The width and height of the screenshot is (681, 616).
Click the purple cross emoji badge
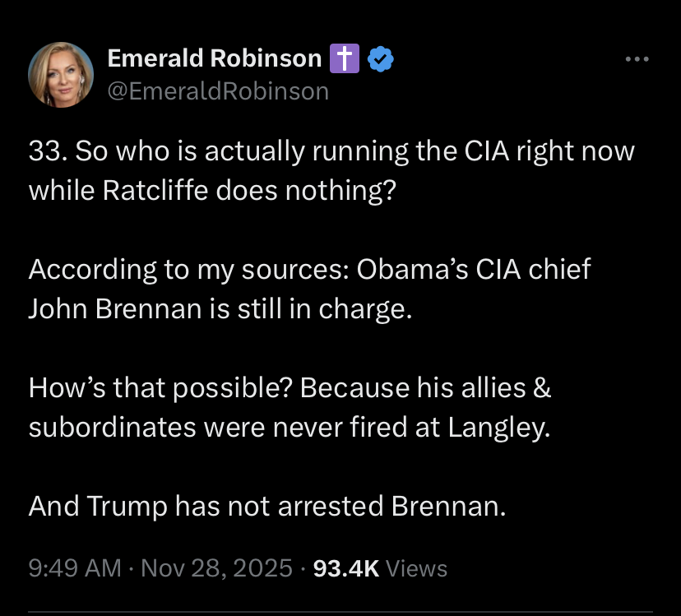click(x=342, y=58)
